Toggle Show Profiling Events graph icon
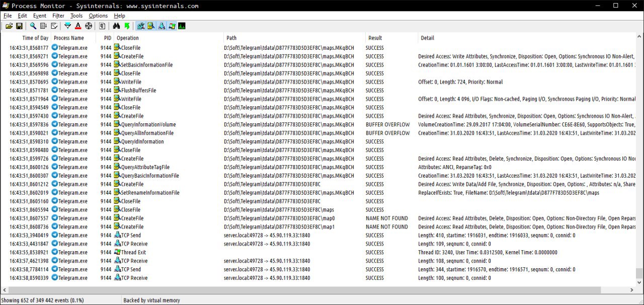The height and width of the screenshot is (305, 644). click(182, 26)
